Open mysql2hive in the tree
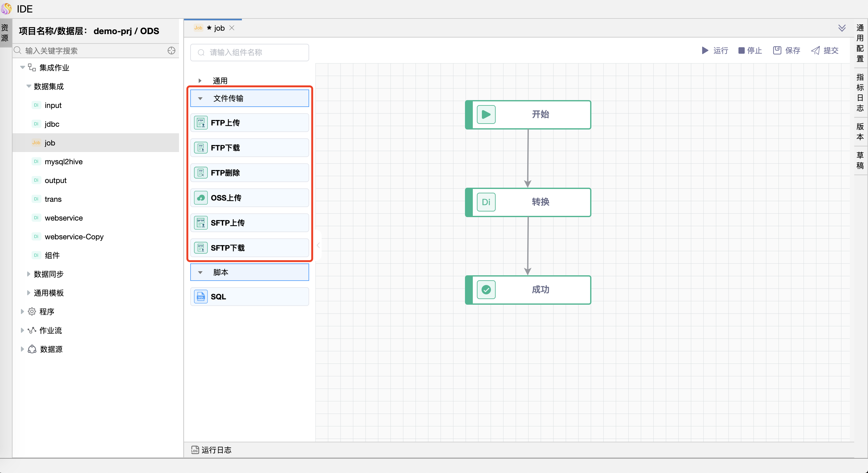The width and height of the screenshot is (868, 473). pyautogui.click(x=63, y=162)
